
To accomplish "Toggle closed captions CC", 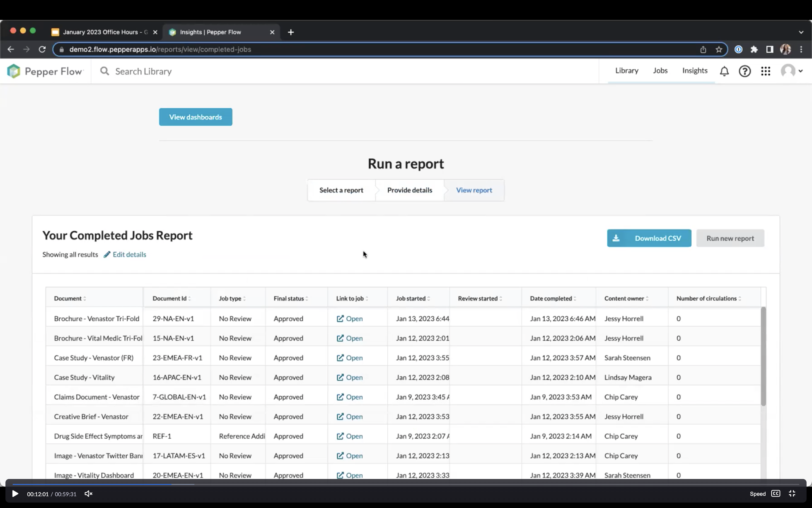I will (776, 493).
